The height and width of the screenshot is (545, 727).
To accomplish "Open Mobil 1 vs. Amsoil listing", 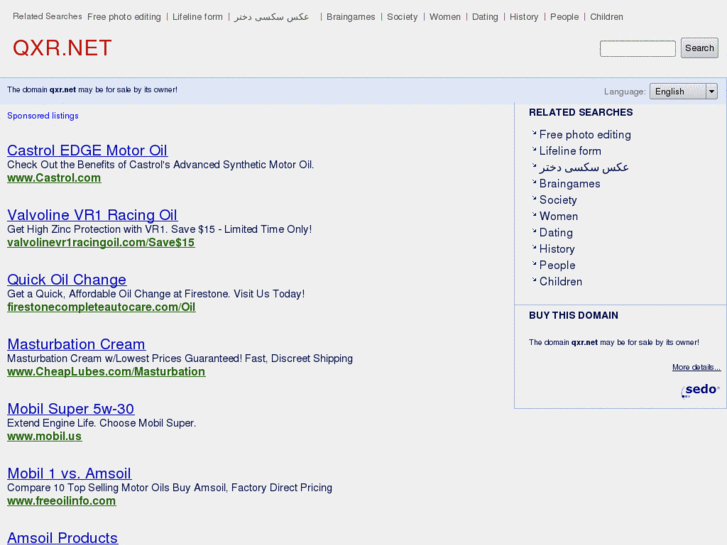I will pos(69,473).
